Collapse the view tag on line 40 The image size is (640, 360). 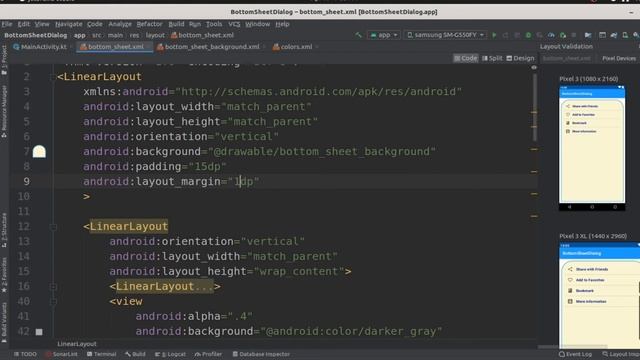[x=53, y=302]
